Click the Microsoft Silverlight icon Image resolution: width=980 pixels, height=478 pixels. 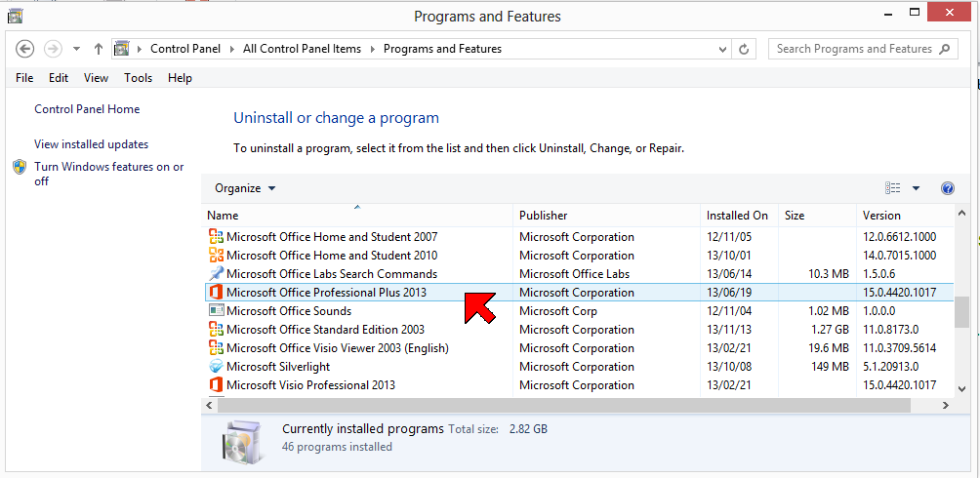coord(217,367)
